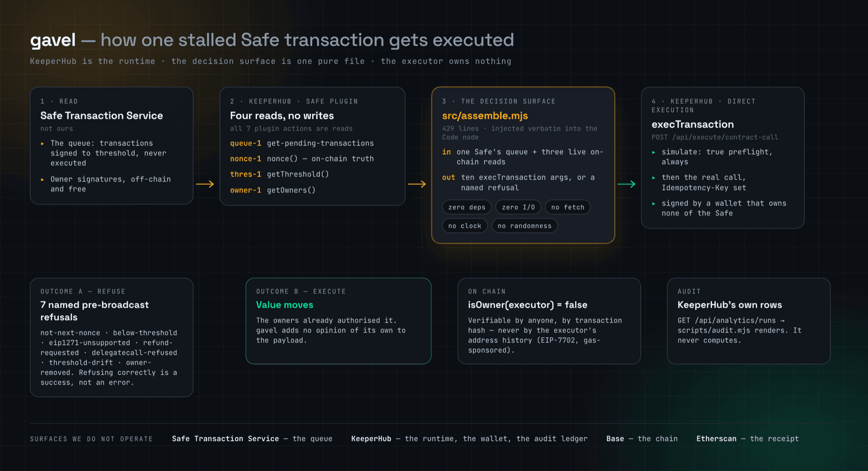Click 'all 7 plugin actions are reads' caption

pos(291,129)
